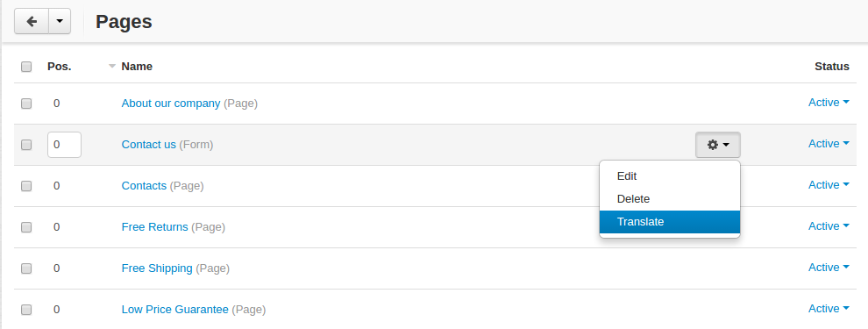Click the back arrow button

click(32, 22)
